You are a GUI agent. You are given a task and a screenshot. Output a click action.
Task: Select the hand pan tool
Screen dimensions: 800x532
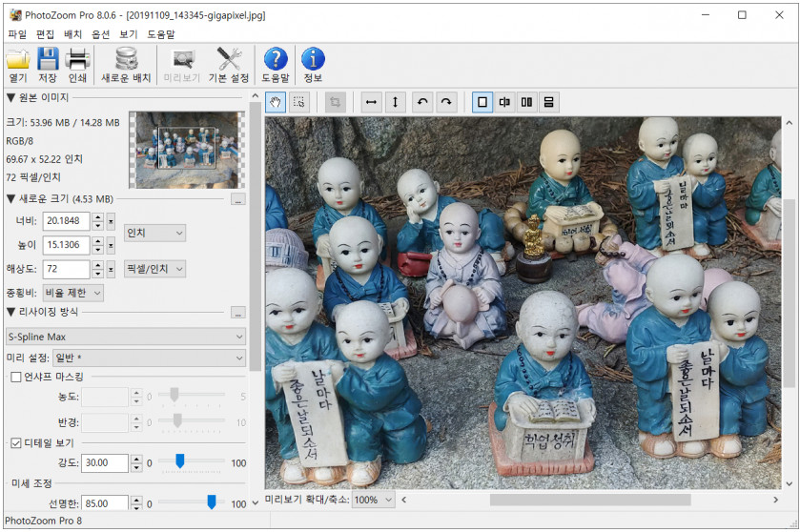pyautogui.click(x=276, y=102)
